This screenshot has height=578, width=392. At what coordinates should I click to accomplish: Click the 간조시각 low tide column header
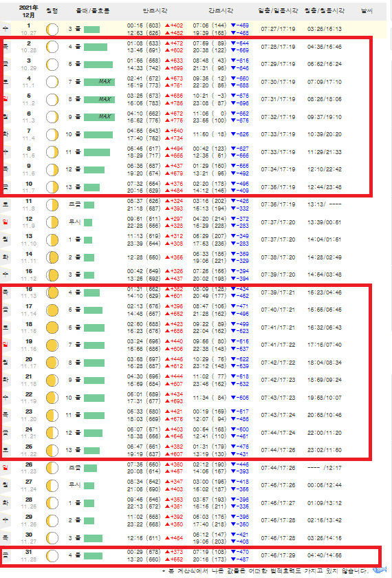pos(220,11)
